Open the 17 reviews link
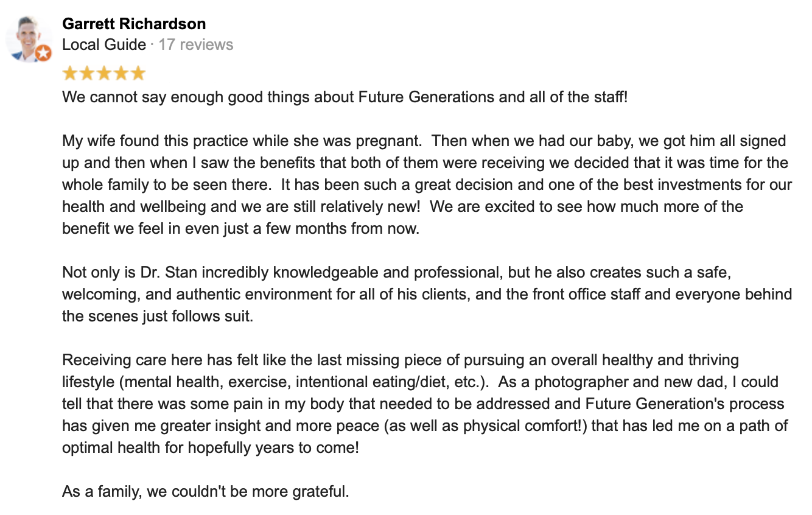Image resolution: width=812 pixels, height=515 pixels. [196, 44]
